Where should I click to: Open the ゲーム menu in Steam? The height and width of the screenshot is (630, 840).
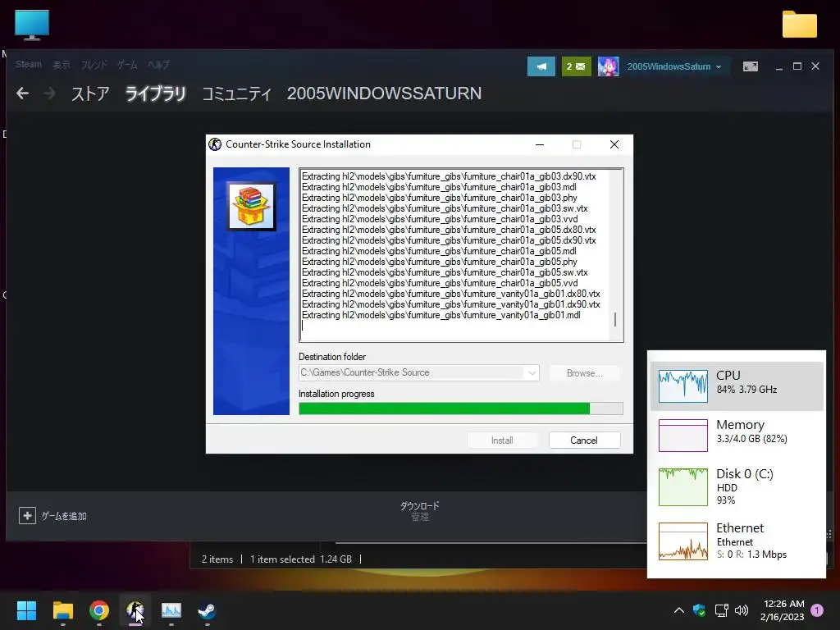pyautogui.click(x=127, y=65)
